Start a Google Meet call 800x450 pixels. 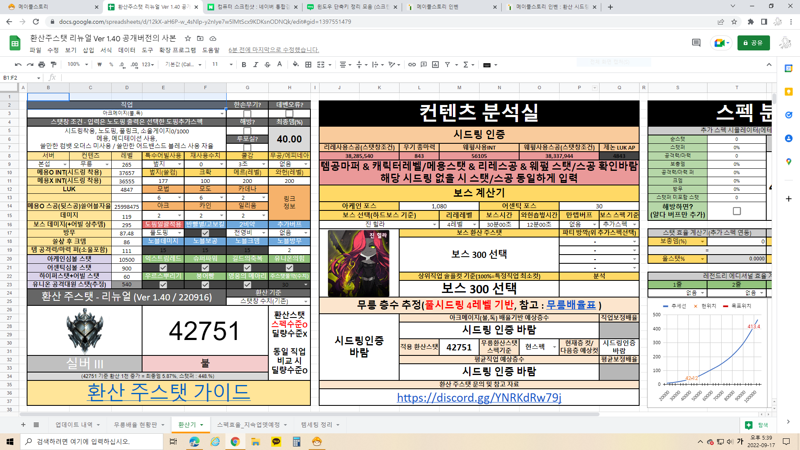721,43
